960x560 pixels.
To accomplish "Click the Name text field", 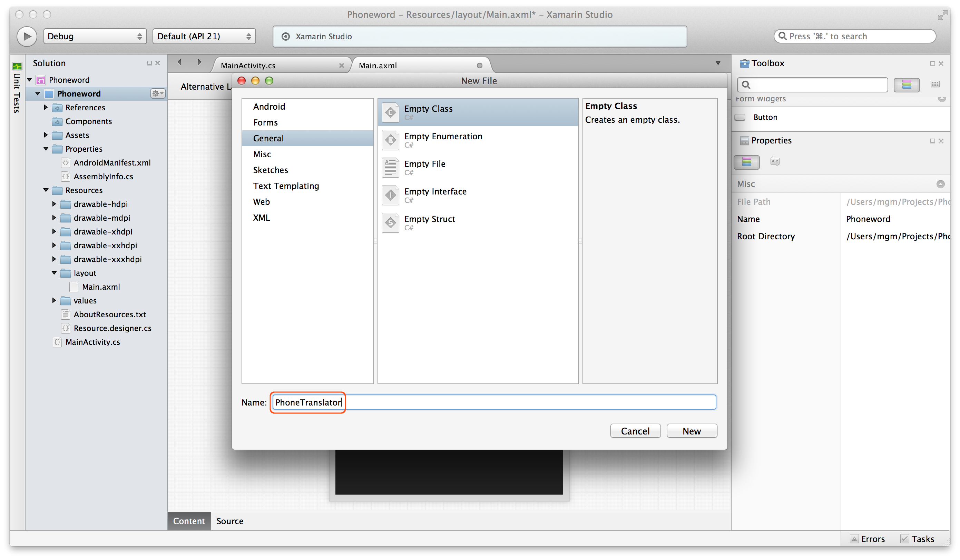I will pyautogui.click(x=494, y=402).
